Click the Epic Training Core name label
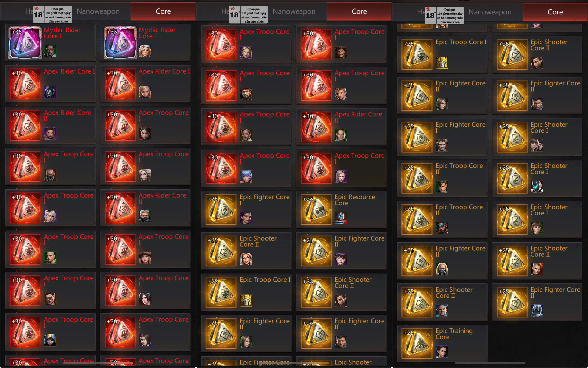 (454, 334)
